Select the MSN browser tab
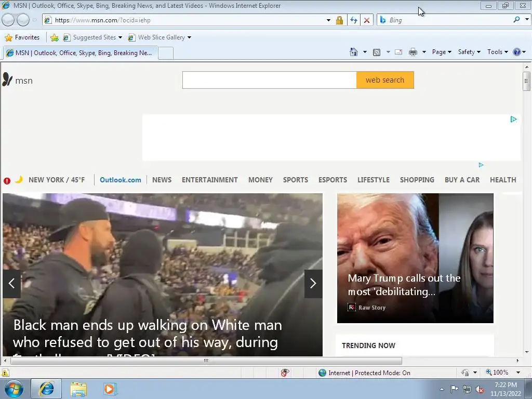Image resolution: width=532 pixels, height=399 pixels. pos(81,53)
